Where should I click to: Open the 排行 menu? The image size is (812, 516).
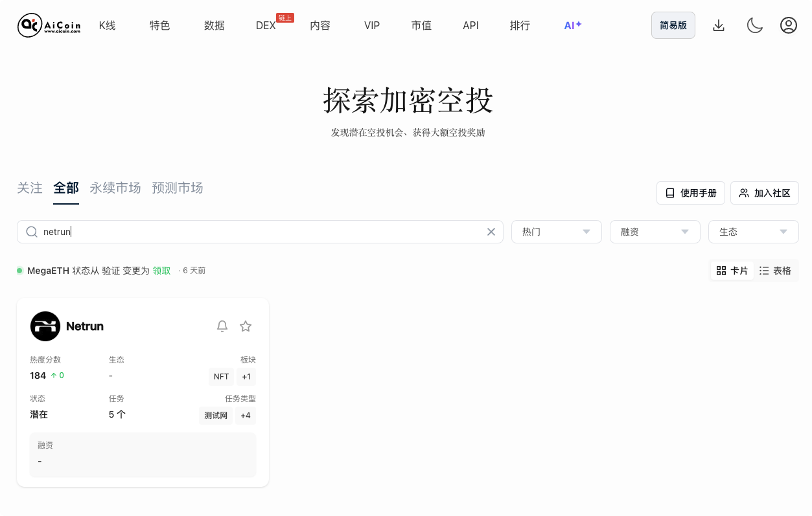(520, 25)
